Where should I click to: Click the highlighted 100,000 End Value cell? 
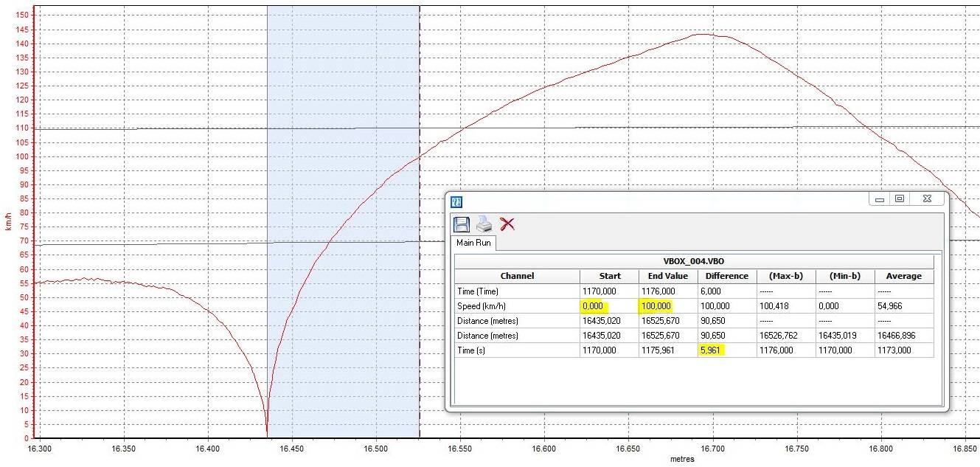656,306
